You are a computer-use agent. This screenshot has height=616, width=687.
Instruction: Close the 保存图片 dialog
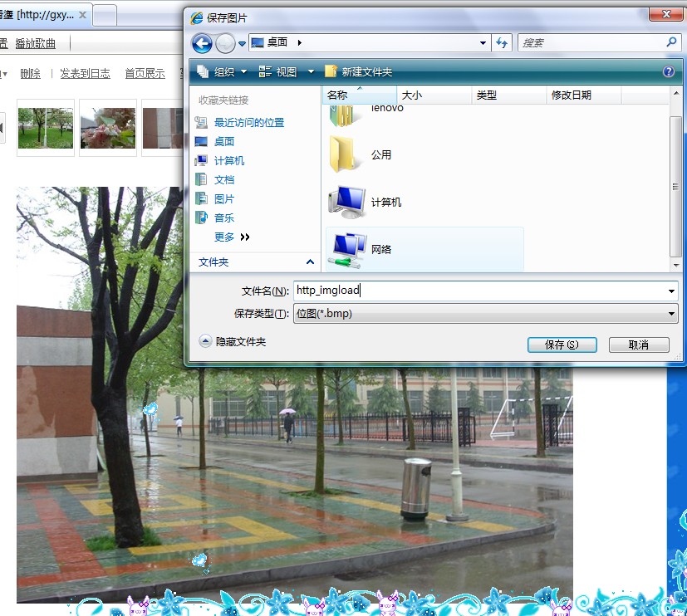pyautogui.click(x=666, y=14)
